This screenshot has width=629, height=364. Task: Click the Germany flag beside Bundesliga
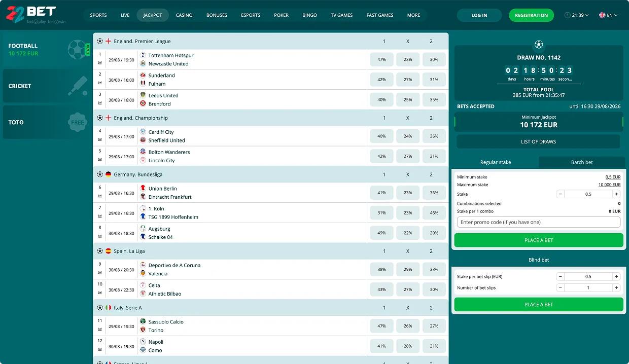108,174
